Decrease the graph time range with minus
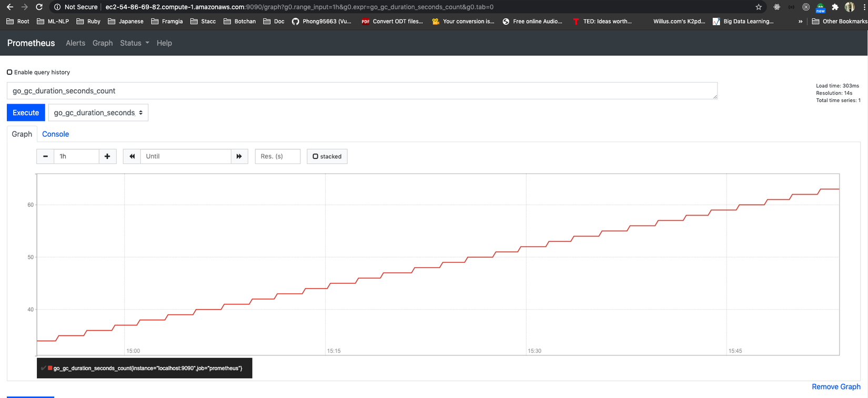Viewport: 868px width, 398px height. click(45, 156)
